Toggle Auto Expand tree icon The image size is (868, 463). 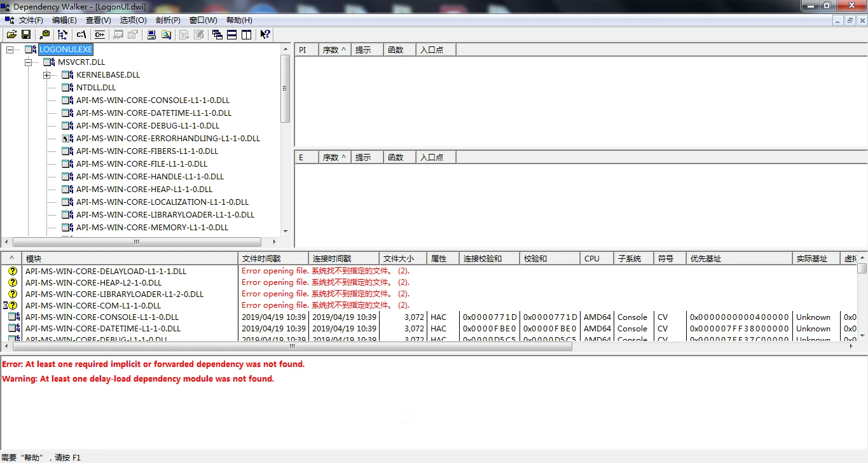(x=62, y=34)
